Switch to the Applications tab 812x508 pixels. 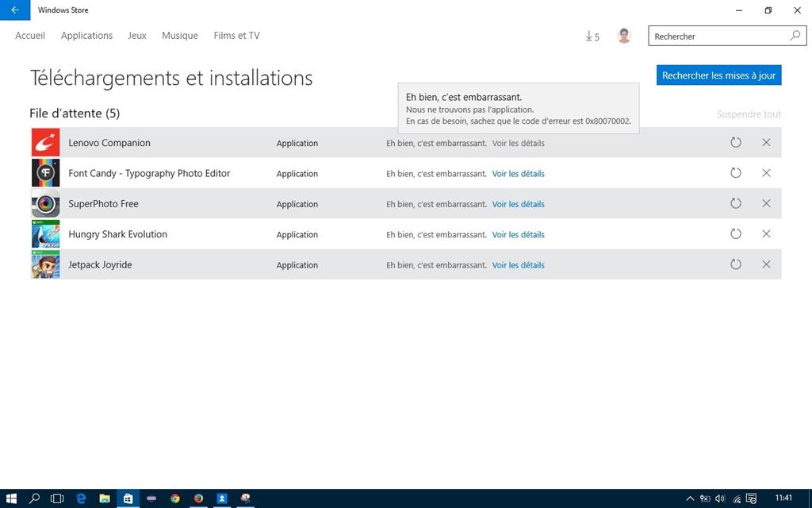pos(86,36)
